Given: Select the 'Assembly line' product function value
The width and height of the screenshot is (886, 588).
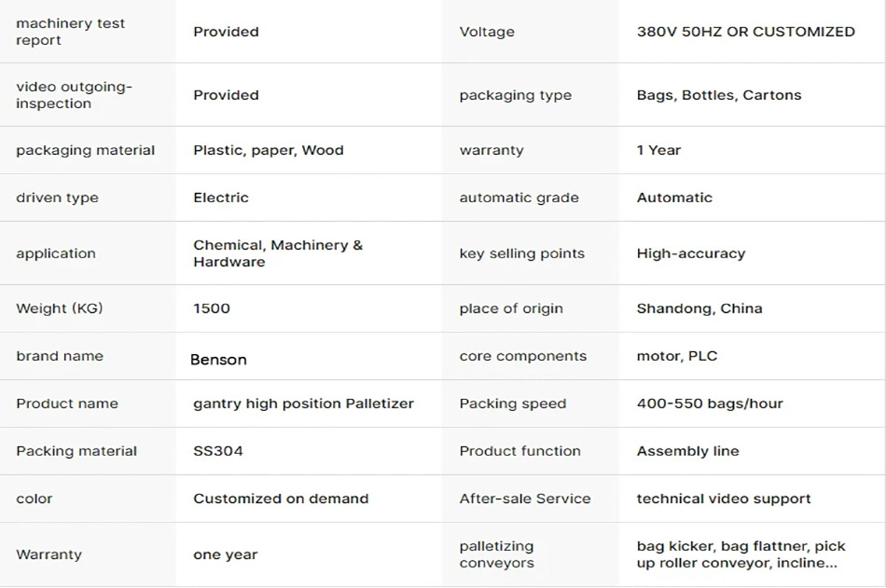Looking at the screenshot, I should (687, 451).
